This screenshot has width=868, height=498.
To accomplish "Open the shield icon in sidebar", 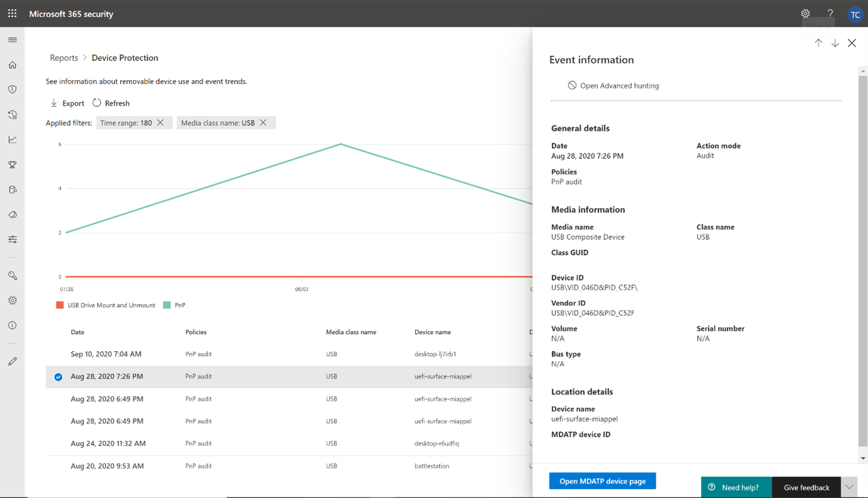I will point(13,89).
